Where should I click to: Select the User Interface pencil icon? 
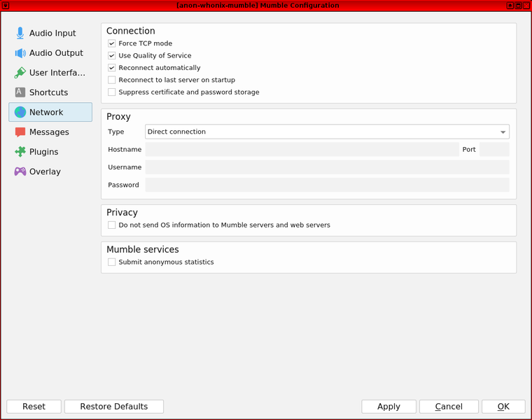(20, 73)
